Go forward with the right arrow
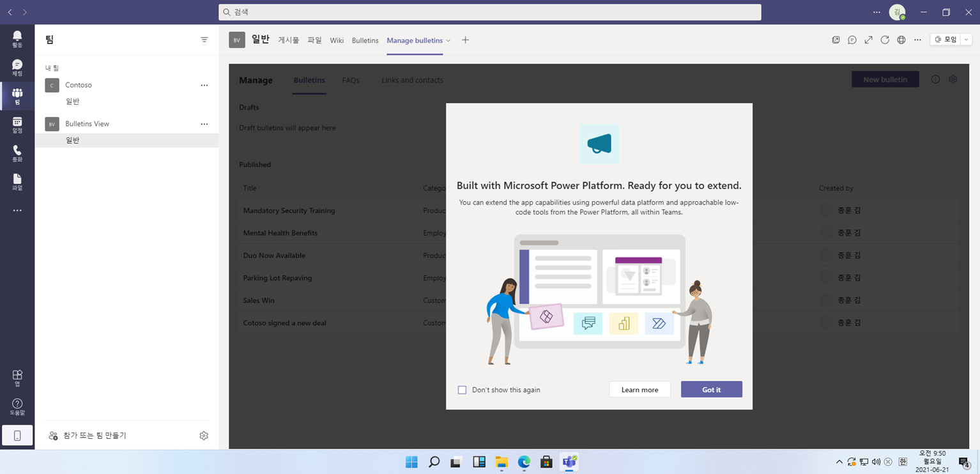Viewport: 980px width, 474px height. tap(24, 12)
